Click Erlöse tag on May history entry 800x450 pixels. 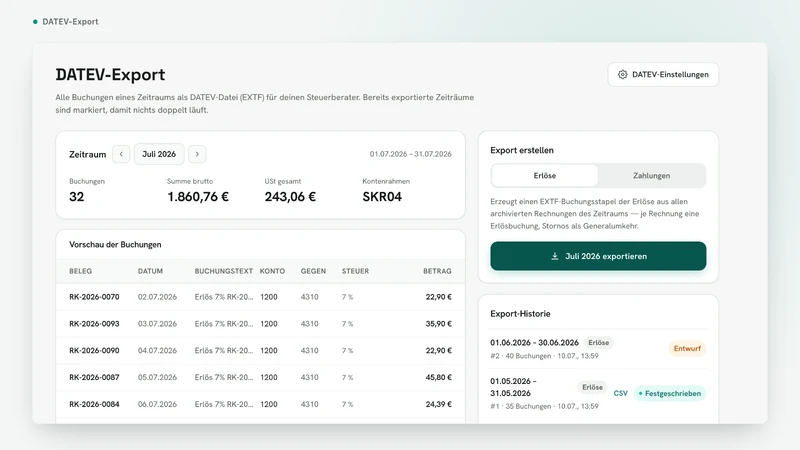(x=592, y=387)
